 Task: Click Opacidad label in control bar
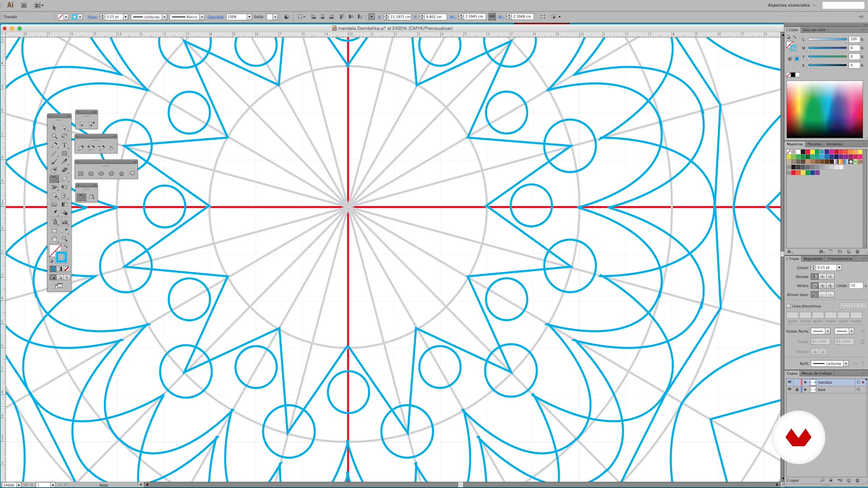tap(216, 17)
